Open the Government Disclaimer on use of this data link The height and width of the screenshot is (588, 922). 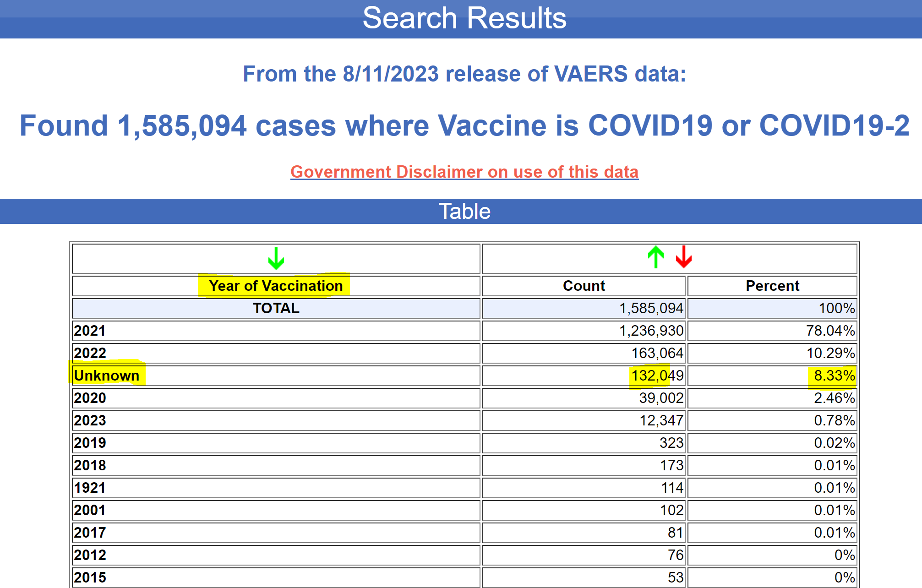point(464,172)
